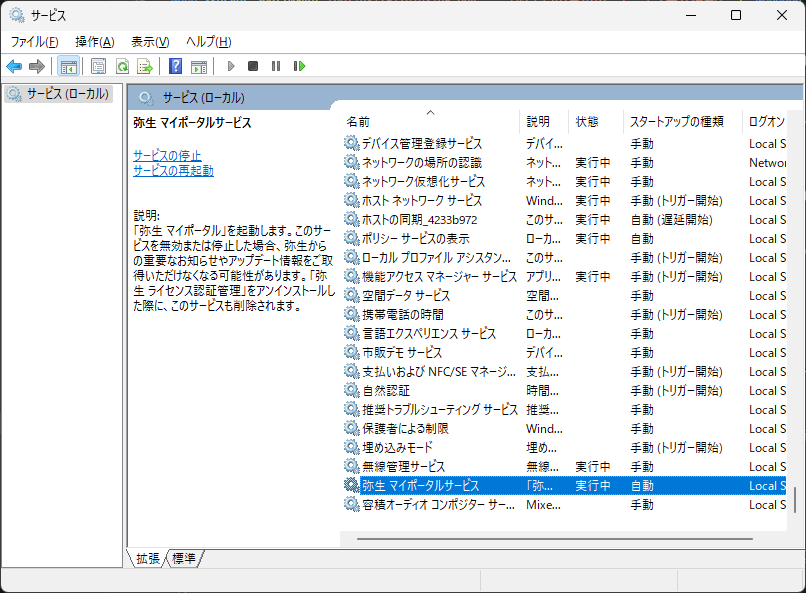Viewport: 806px width, 593px height.
Task: Click the forward arrow toolbar icon
Action: pyautogui.click(x=37, y=66)
